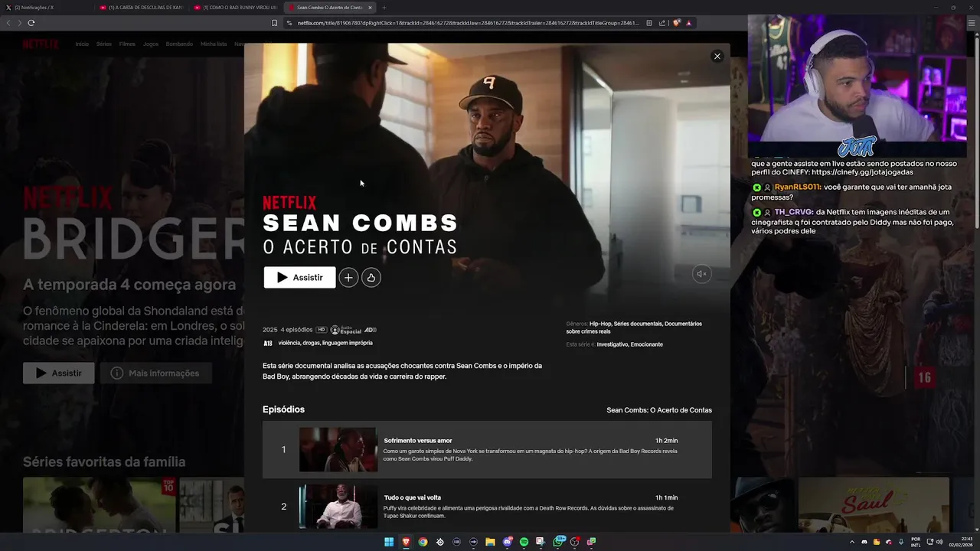Open episode 1 thumbnail Sofrimento versus amor
Viewport: 980px width, 551px height.
pyautogui.click(x=338, y=449)
